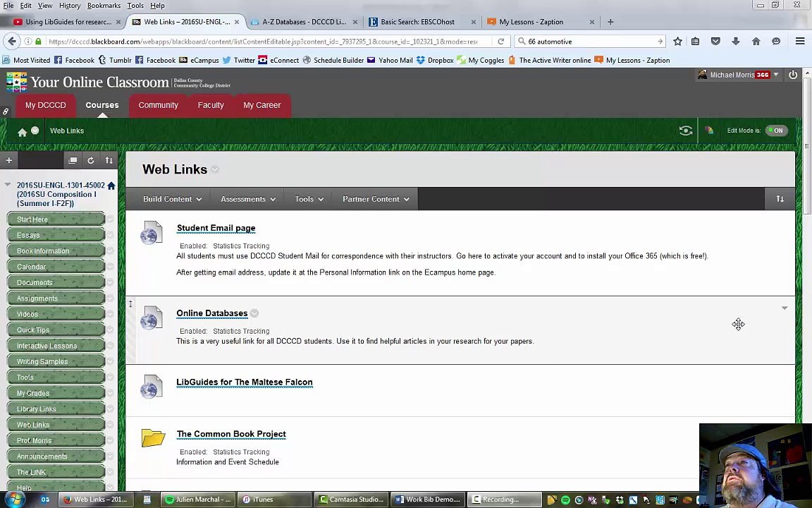Open The Common Book Project folder icon
Screen dimensions: 812x508
[153, 437]
